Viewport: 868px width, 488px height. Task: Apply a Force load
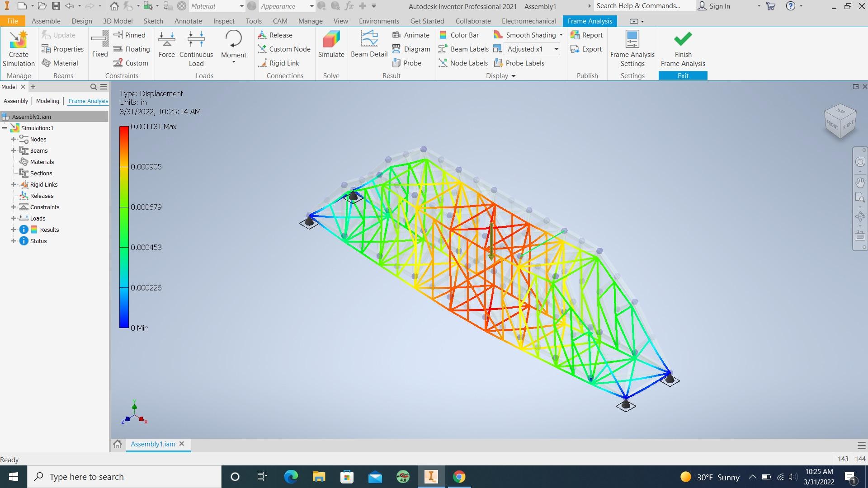(166, 44)
